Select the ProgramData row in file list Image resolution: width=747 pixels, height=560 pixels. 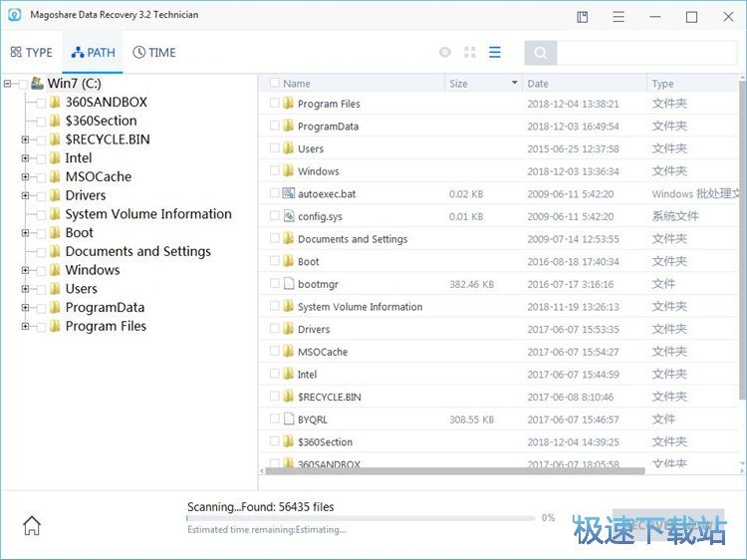coord(499,126)
